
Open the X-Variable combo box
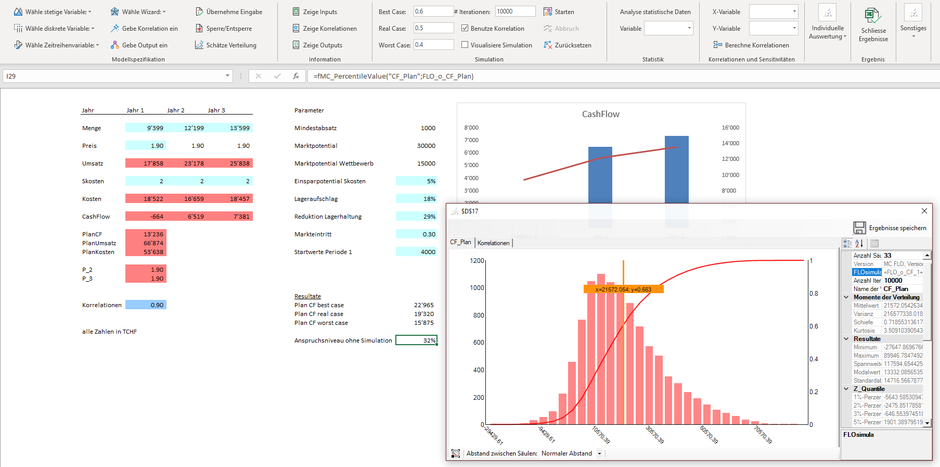click(774, 11)
